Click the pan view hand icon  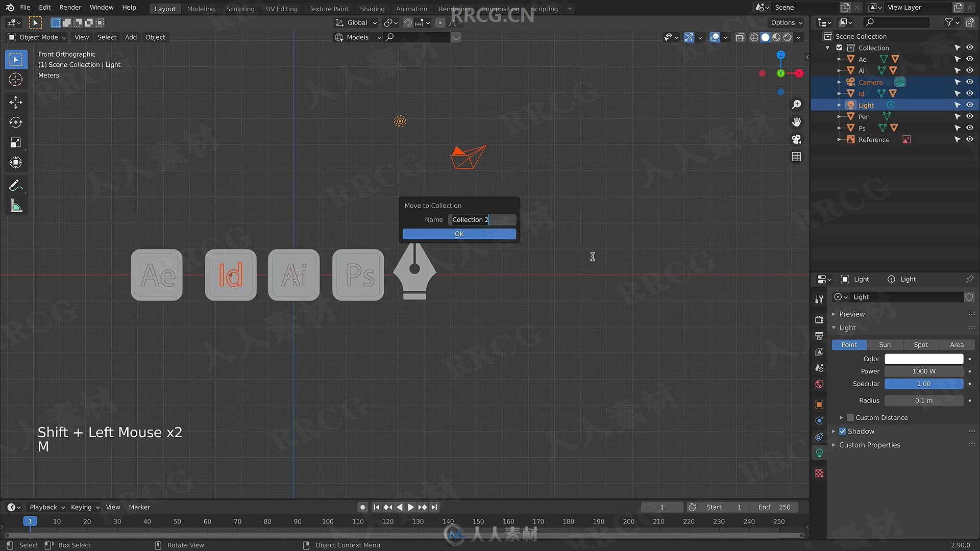[x=796, y=122]
